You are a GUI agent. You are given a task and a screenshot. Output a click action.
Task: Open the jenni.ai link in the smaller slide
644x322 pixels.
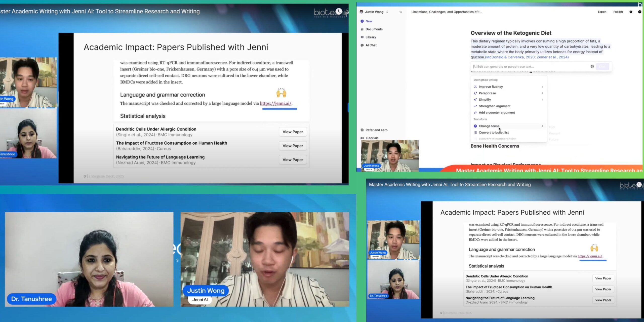tap(590, 256)
